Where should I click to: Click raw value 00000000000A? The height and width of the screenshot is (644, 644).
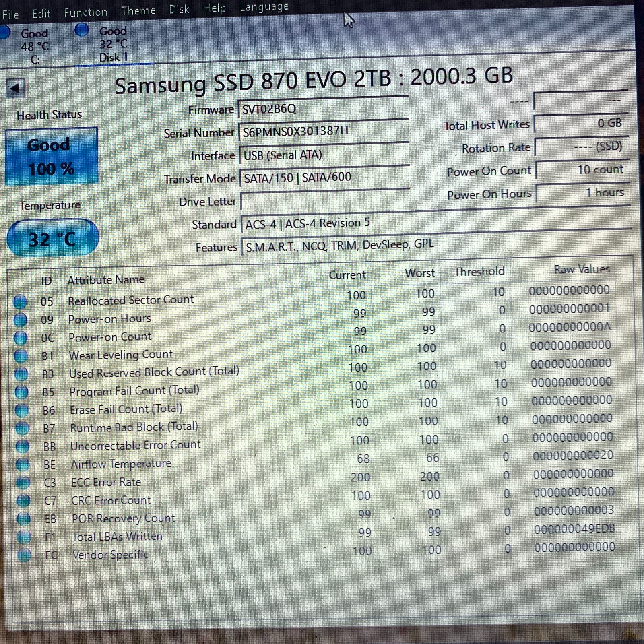pos(570,327)
